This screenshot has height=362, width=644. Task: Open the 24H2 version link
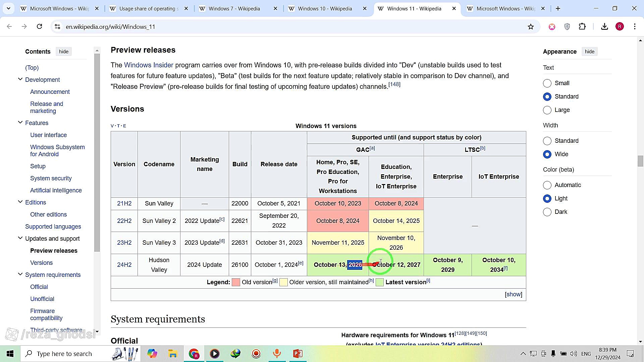click(x=124, y=265)
